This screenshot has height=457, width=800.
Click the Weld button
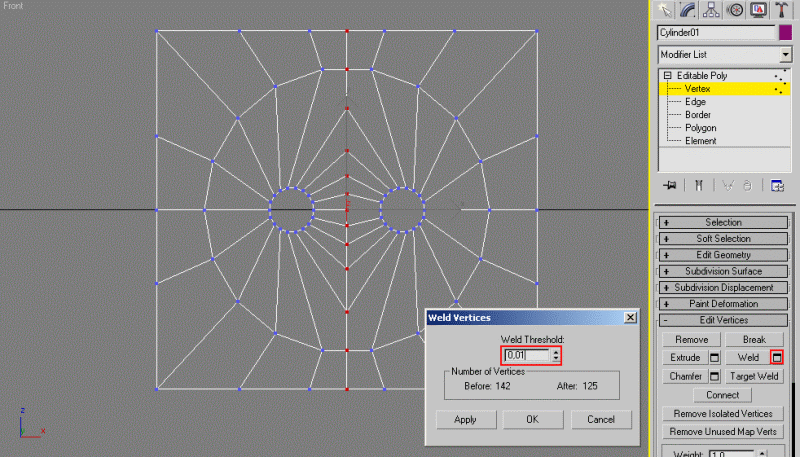point(747,358)
